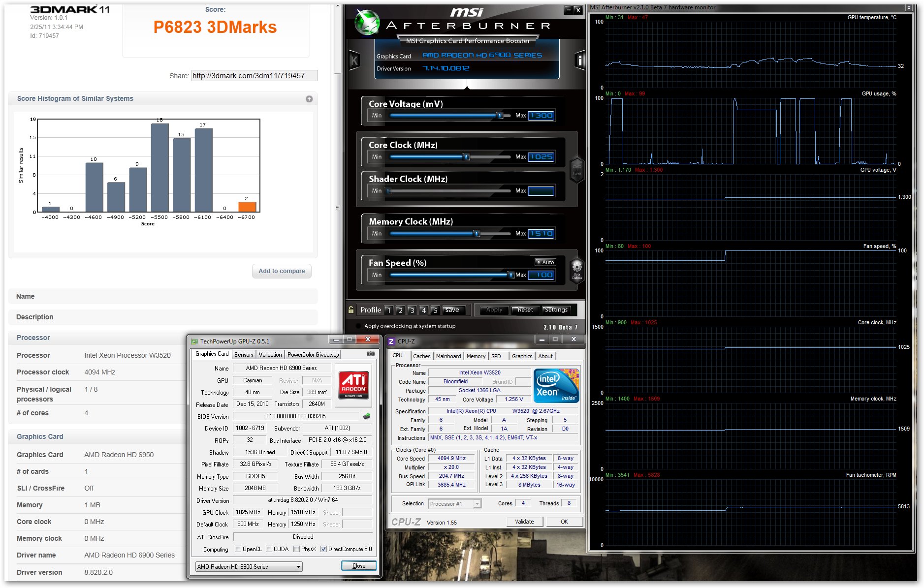Click OK in the CPU-Z window
Viewport: 924px width, 588px height.
565,522
